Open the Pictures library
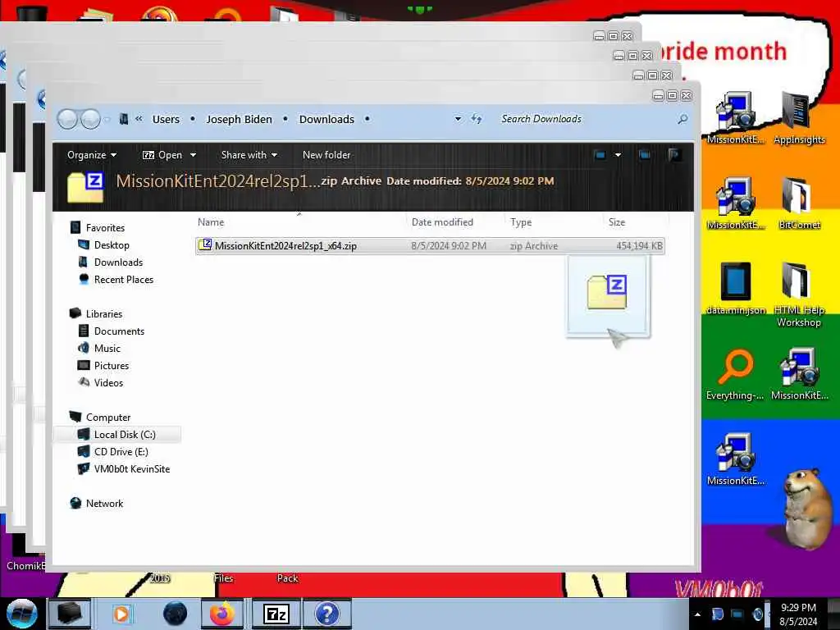The height and width of the screenshot is (630, 840). (x=104, y=365)
